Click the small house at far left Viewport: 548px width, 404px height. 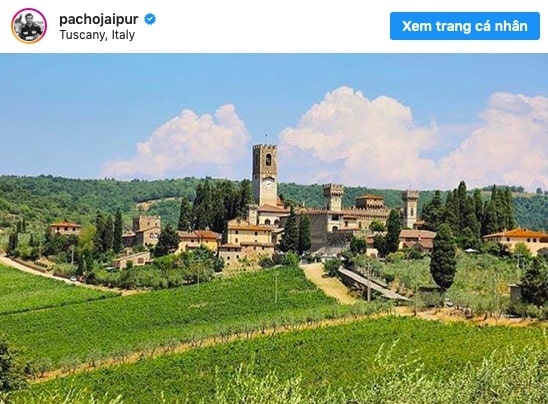tap(65, 228)
